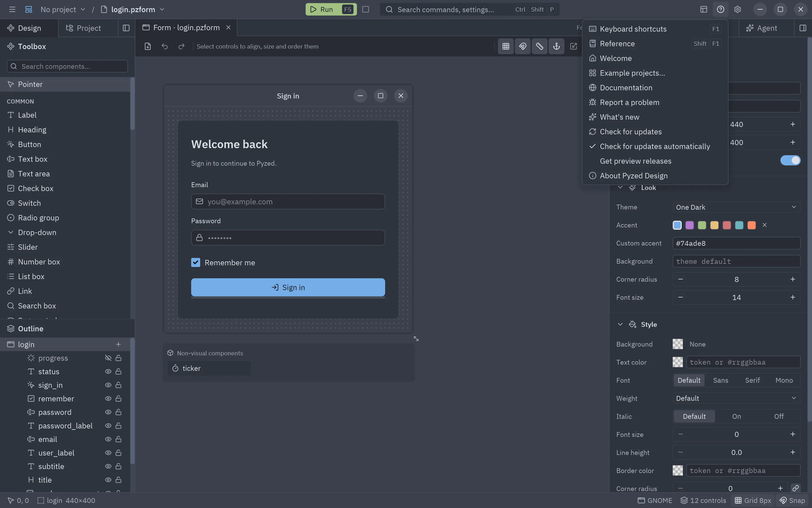
Task: Click the blue Sign in form button
Action: [288, 288]
